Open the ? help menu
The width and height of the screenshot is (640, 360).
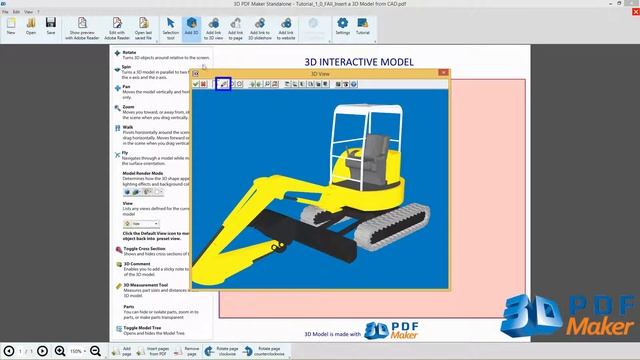pos(38,12)
